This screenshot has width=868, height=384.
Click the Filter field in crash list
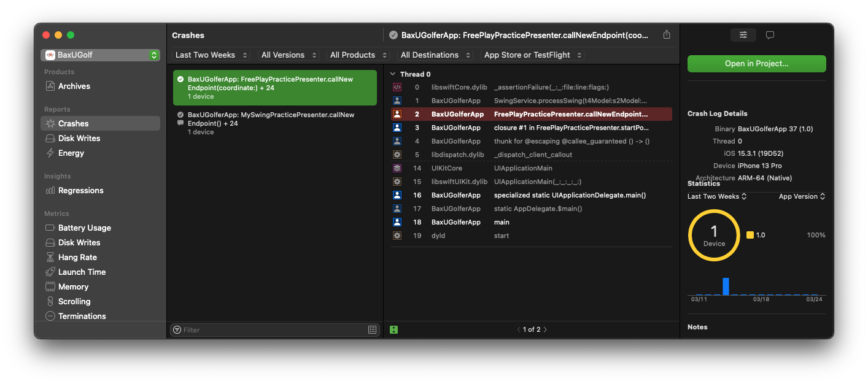click(274, 330)
